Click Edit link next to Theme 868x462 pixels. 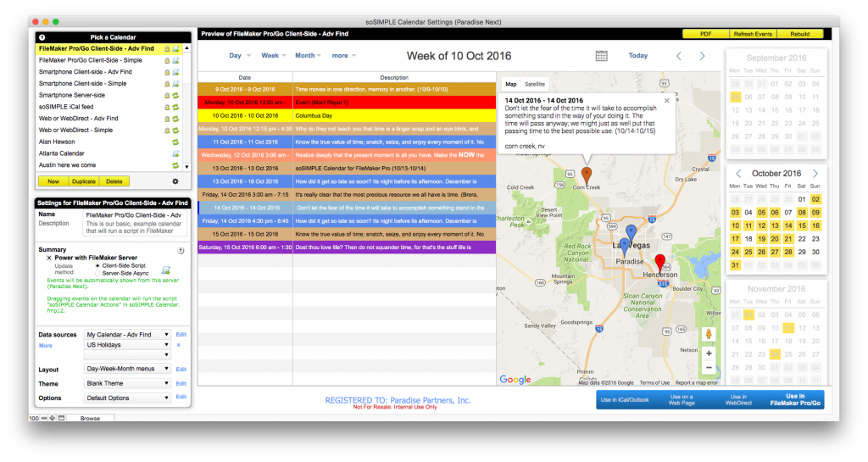(x=181, y=383)
